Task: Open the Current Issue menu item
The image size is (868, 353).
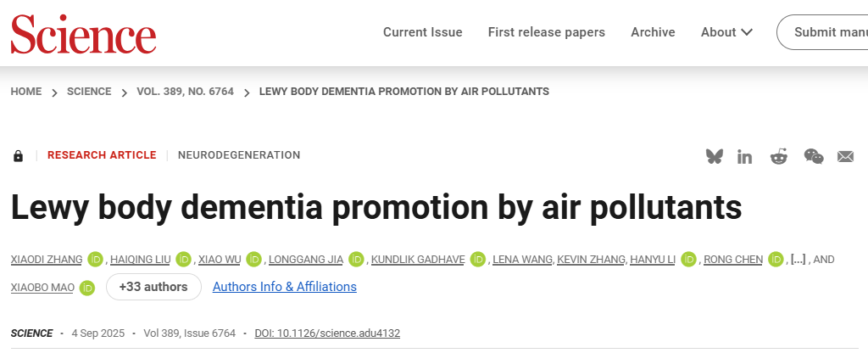Action: (x=422, y=32)
